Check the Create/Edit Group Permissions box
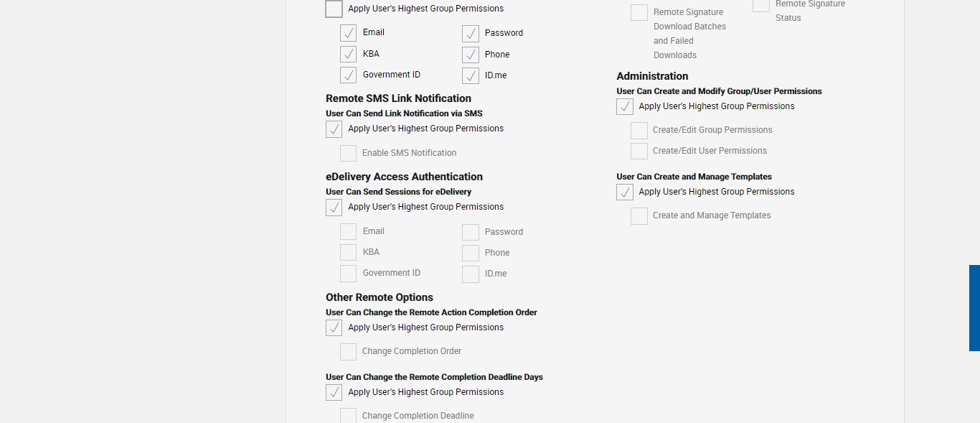Screen dimensions: 980x423 639,130
